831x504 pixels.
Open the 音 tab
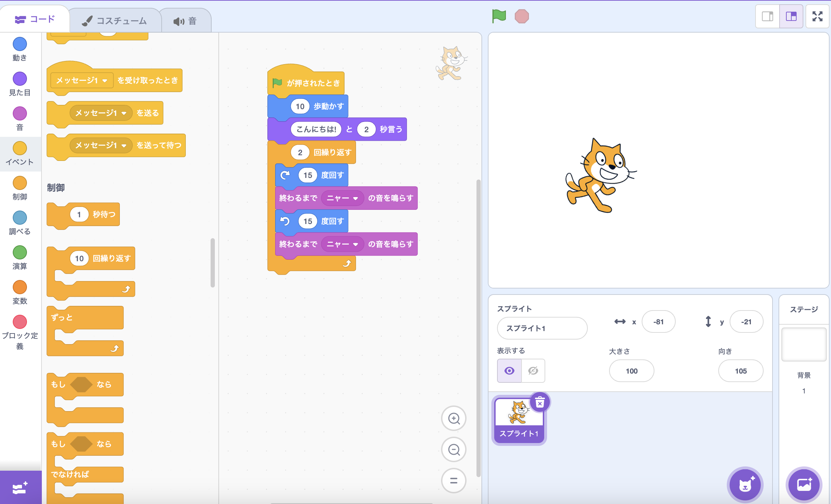coord(186,20)
